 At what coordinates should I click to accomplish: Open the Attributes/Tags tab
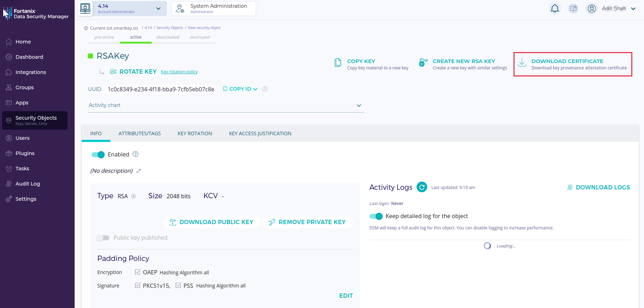click(140, 133)
